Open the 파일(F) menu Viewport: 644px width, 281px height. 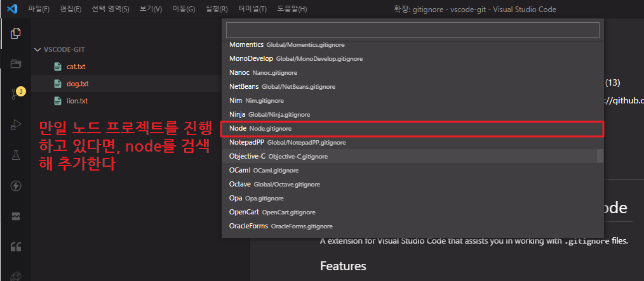[x=39, y=9]
